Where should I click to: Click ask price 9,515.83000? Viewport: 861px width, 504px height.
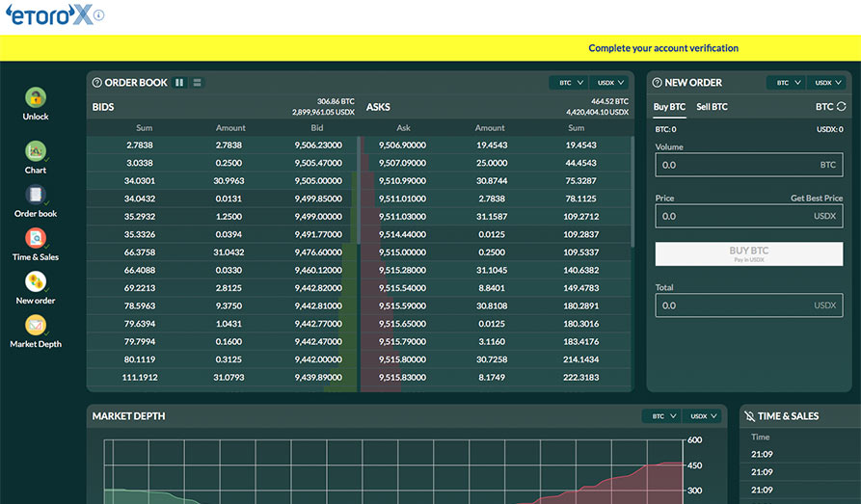click(402, 378)
